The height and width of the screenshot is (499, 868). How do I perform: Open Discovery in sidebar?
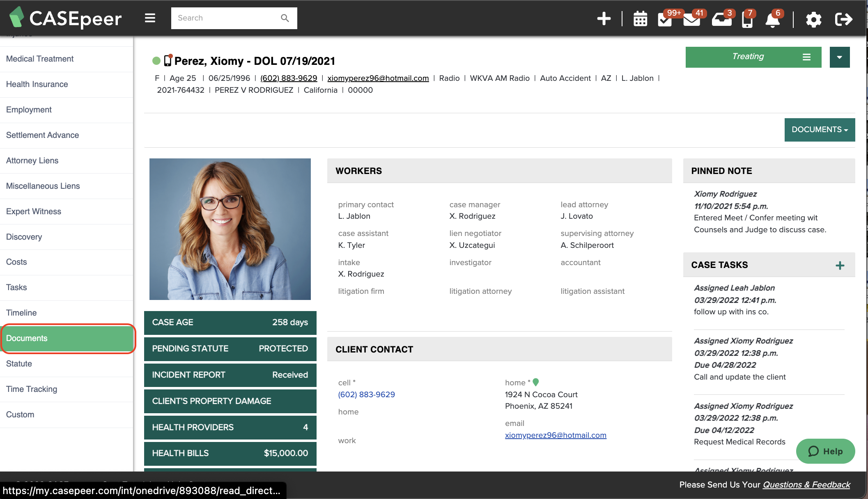click(x=67, y=237)
